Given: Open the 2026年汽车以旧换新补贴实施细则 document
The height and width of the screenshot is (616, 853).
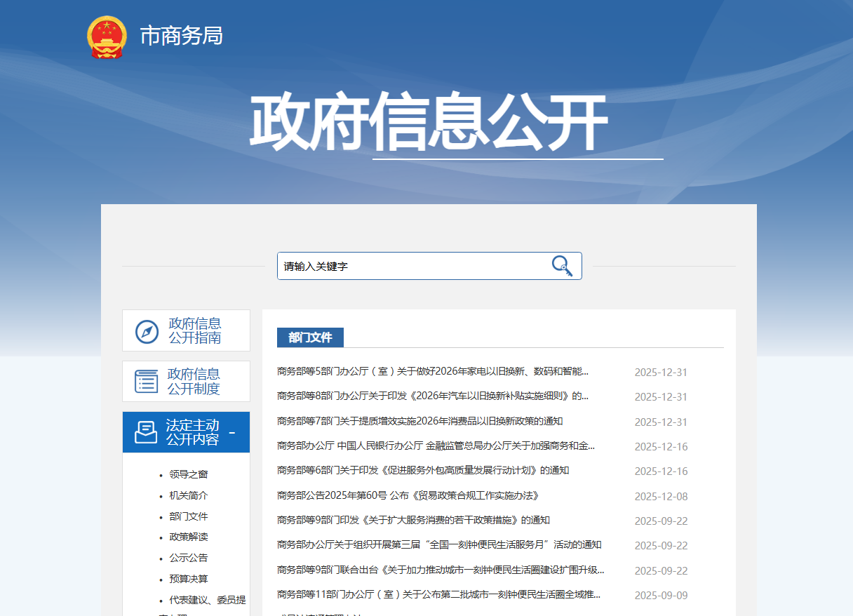Looking at the screenshot, I should coord(432,396).
